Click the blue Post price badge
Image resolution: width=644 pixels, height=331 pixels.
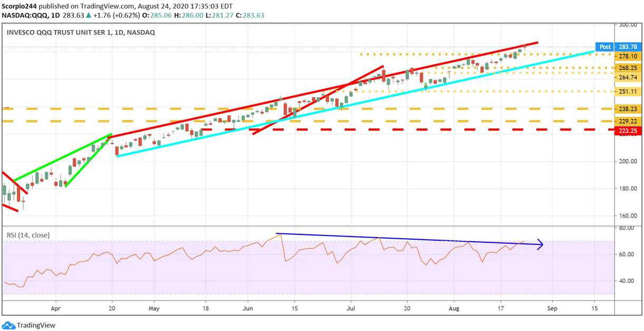pyautogui.click(x=604, y=46)
